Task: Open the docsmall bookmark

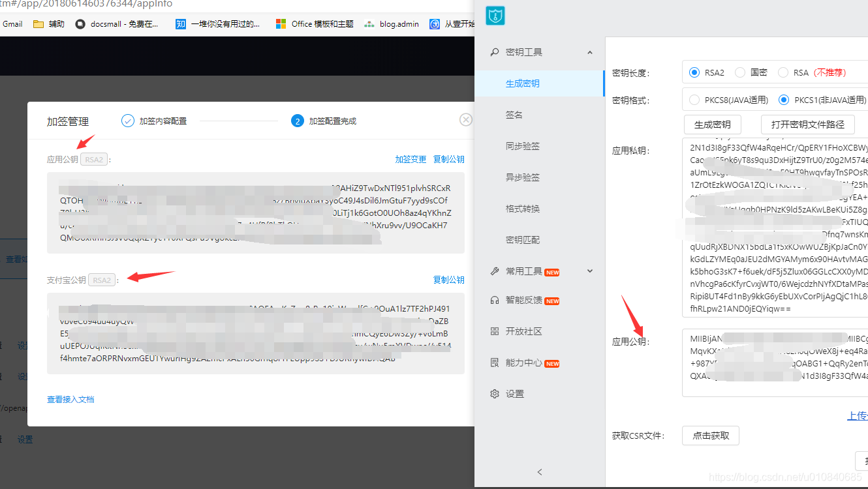Action: (117, 24)
